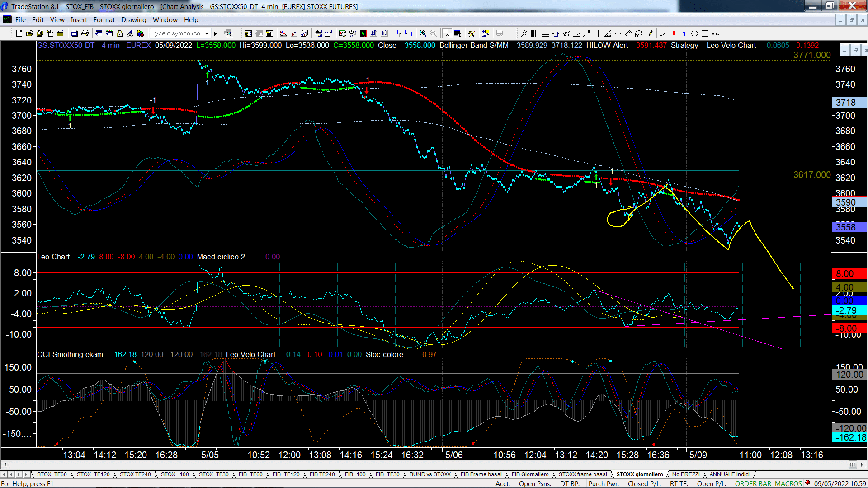Viewport: 868px width, 488px height.
Task: Click the Zoom Out magnifier icon
Action: pyautogui.click(x=433, y=33)
